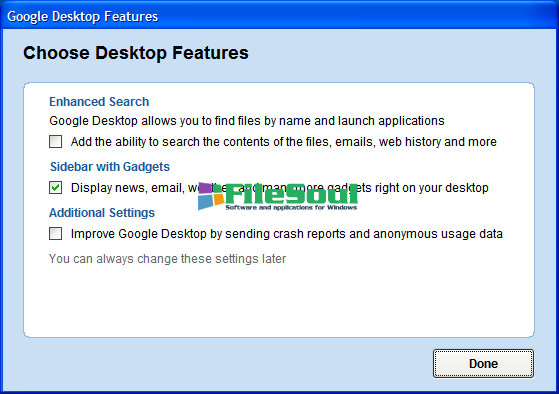Click the Additional Settings heading
Viewport: 559px width, 394px height.
[x=102, y=213]
